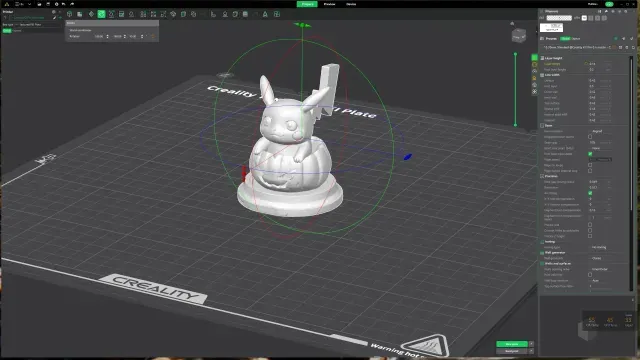Click the first Rotation angle input field
The height and width of the screenshot is (360, 640).
pyautogui.click(x=100, y=36)
